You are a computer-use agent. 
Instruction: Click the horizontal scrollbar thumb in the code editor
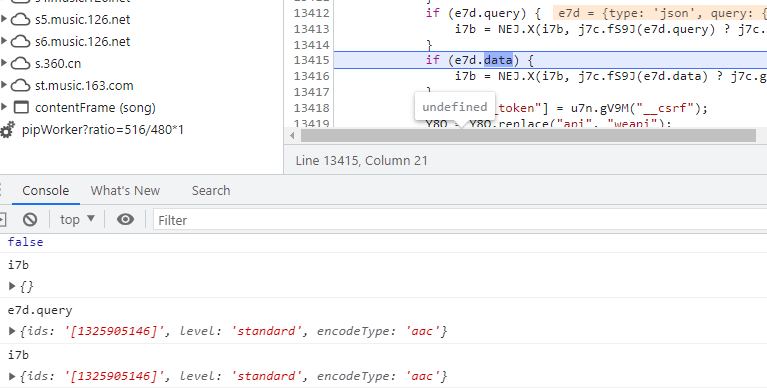click(528, 136)
